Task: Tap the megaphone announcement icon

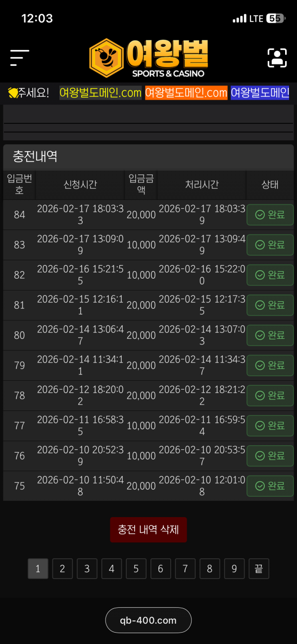Action: (x=13, y=93)
